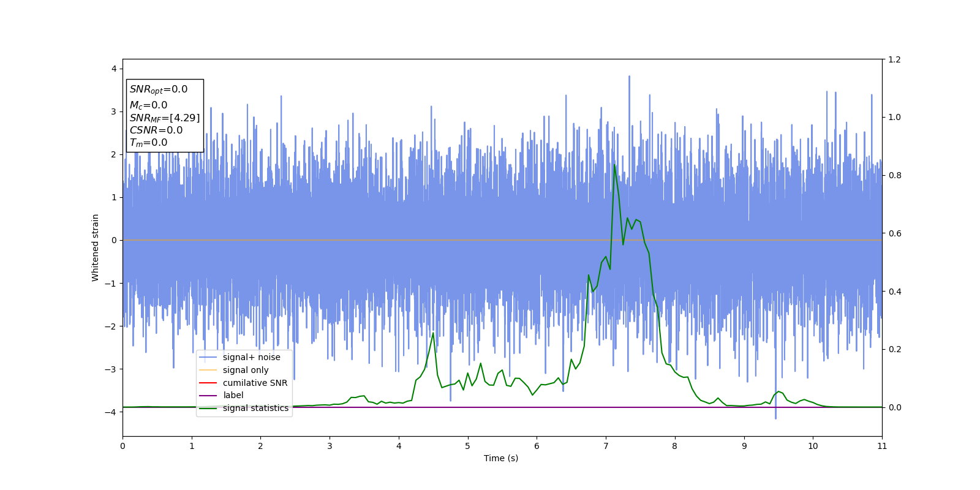Click the M_c=0.0 annotation line
Image resolution: width=980 pixels, height=490 pixels.
(148, 105)
